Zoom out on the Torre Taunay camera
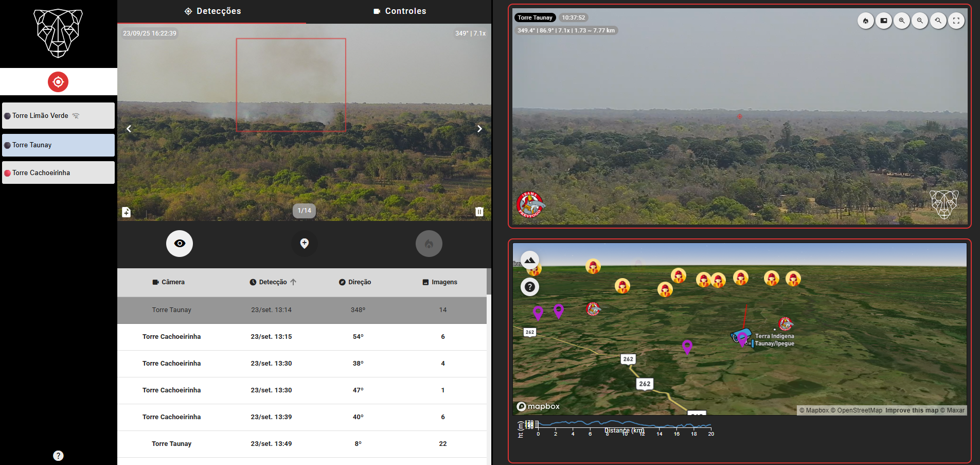This screenshot has height=465, width=980. (920, 21)
